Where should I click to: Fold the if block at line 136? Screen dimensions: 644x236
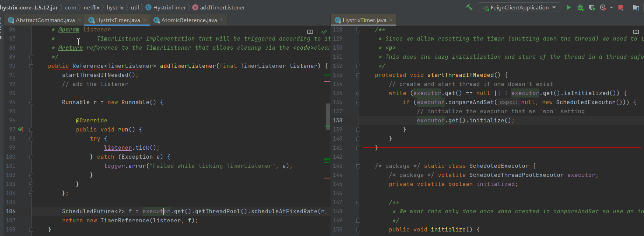[358, 102]
